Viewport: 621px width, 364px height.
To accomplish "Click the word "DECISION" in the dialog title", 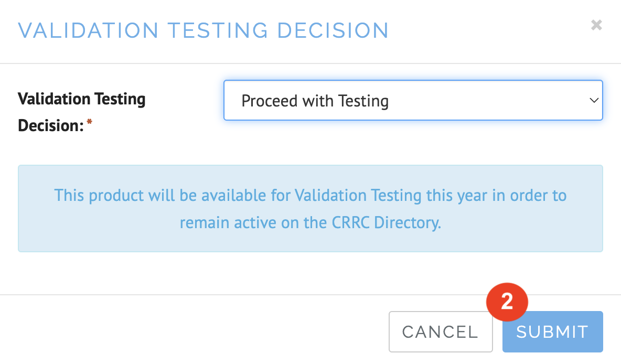I will 333,30.
